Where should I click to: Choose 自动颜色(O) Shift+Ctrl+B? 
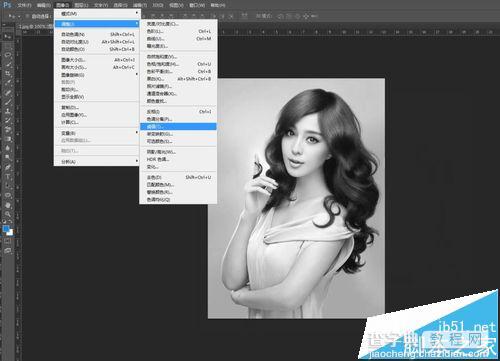pyautogui.click(x=97, y=49)
